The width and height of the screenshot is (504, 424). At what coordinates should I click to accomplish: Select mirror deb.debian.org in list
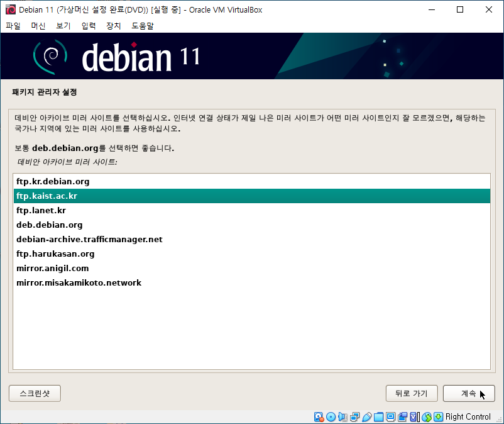(252, 225)
